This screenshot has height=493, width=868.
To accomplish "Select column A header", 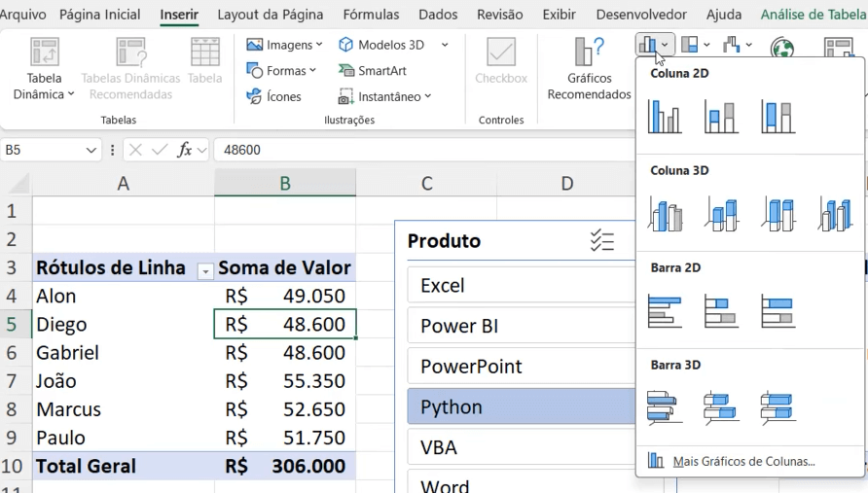I will [x=123, y=183].
